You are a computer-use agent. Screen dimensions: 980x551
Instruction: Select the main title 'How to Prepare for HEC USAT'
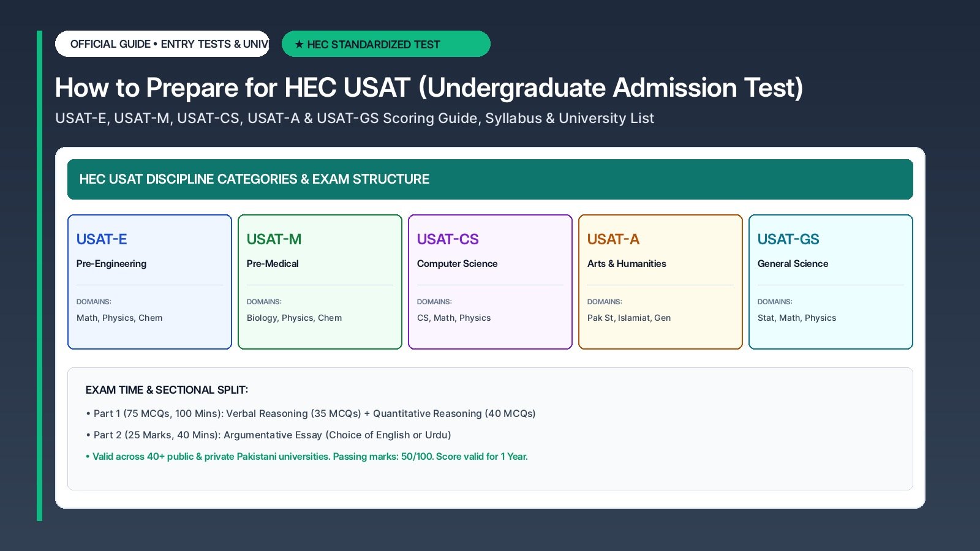tap(429, 88)
